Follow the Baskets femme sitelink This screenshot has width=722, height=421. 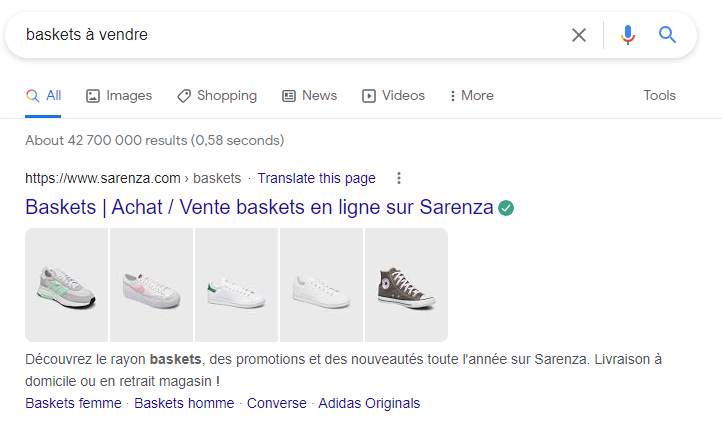click(x=73, y=403)
